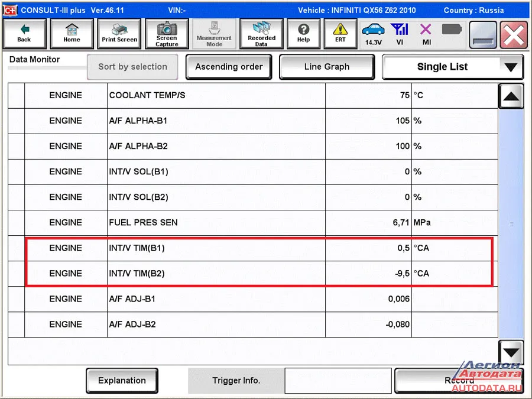
Task: Click the ERT warning triangle button
Action: [x=340, y=34]
